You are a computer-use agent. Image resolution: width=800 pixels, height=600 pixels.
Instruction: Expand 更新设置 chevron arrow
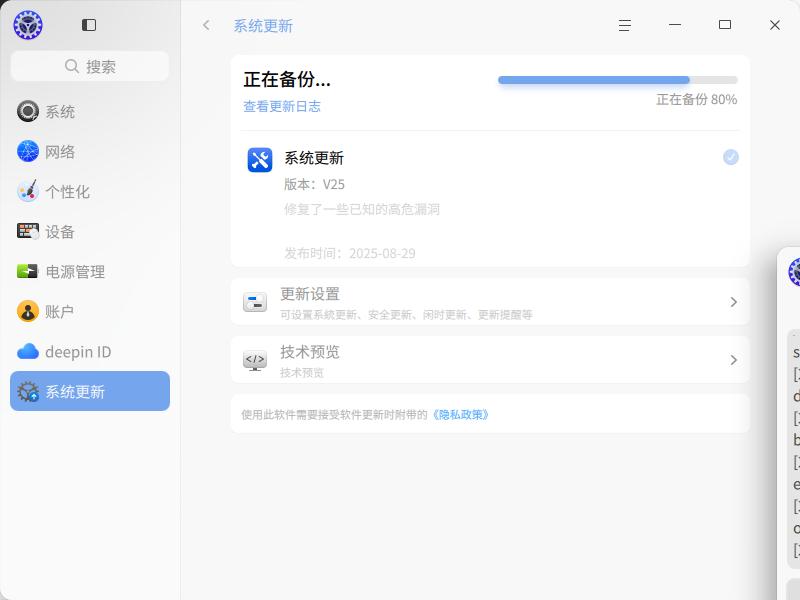(734, 302)
